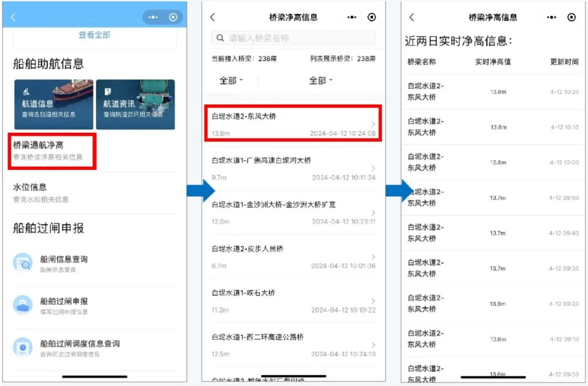This screenshot has height=386, width=588.
Task: Expand the left 全部 filter dropdown
Action: (x=230, y=80)
